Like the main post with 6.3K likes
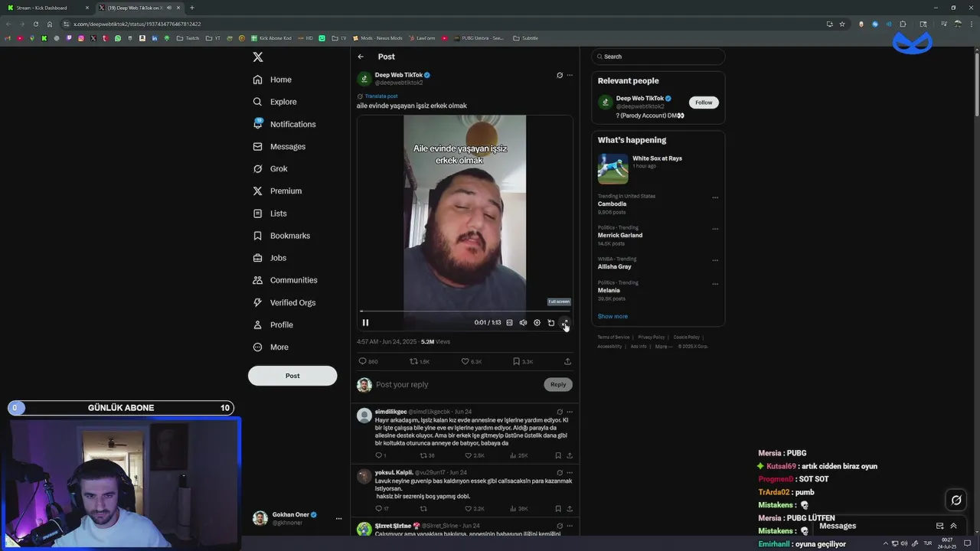This screenshot has width=980, height=551. click(x=471, y=361)
